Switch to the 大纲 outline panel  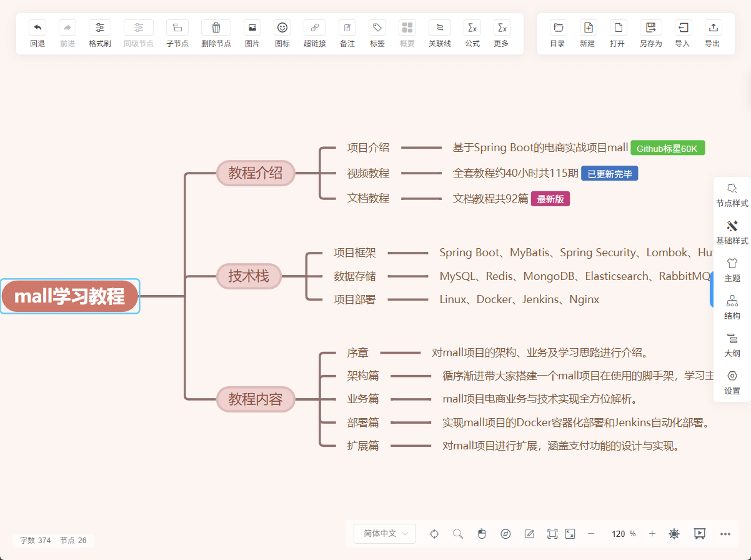click(x=732, y=344)
